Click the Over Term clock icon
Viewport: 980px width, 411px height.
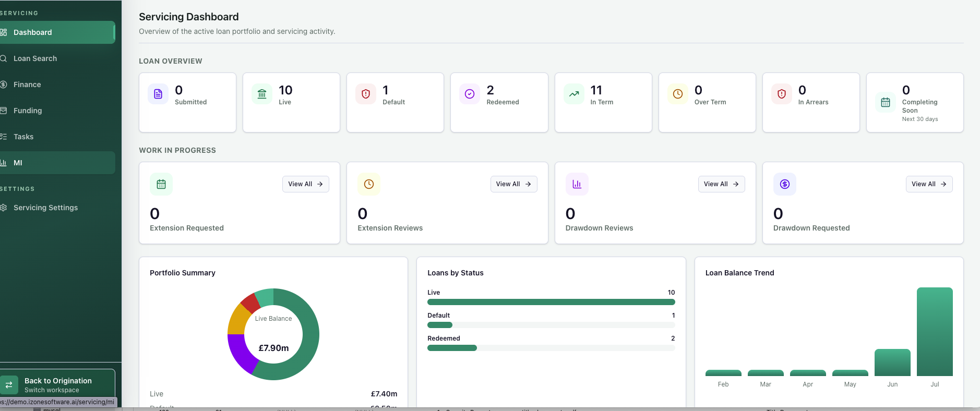[x=678, y=94]
